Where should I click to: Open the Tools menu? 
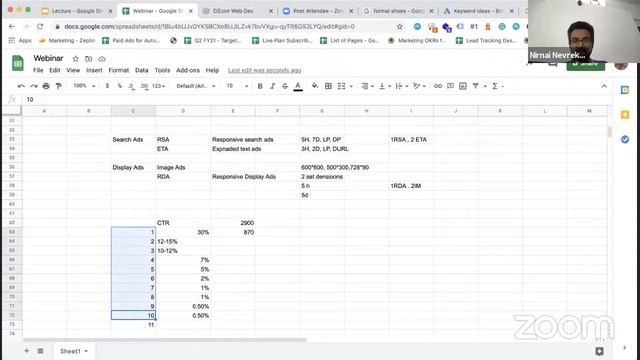click(162, 70)
